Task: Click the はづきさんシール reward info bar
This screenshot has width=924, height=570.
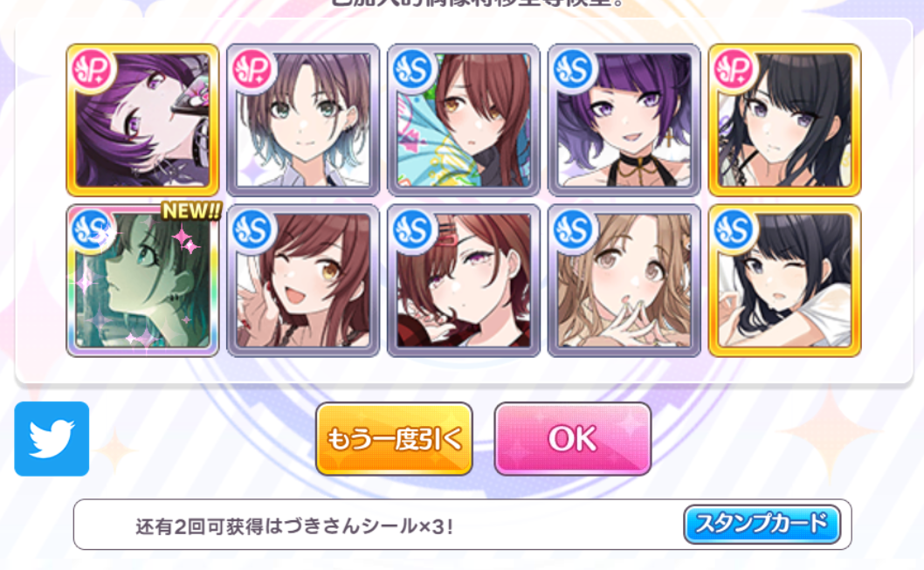Action: [x=463, y=525]
